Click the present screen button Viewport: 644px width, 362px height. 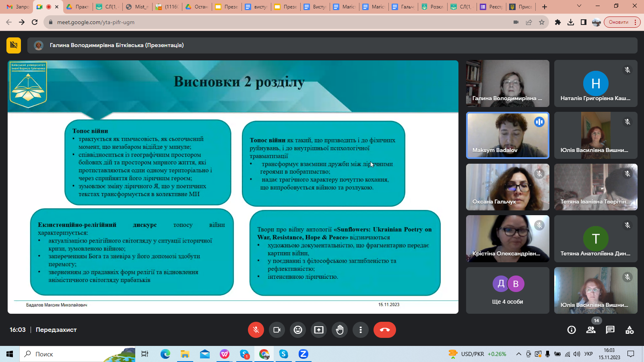click(x=319, y=330)
